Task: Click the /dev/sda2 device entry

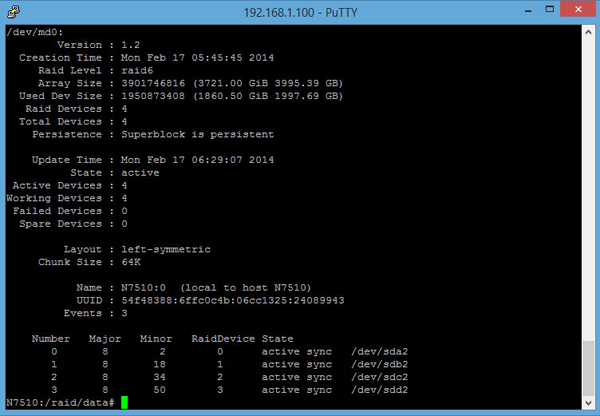Action: coord(380,352)
